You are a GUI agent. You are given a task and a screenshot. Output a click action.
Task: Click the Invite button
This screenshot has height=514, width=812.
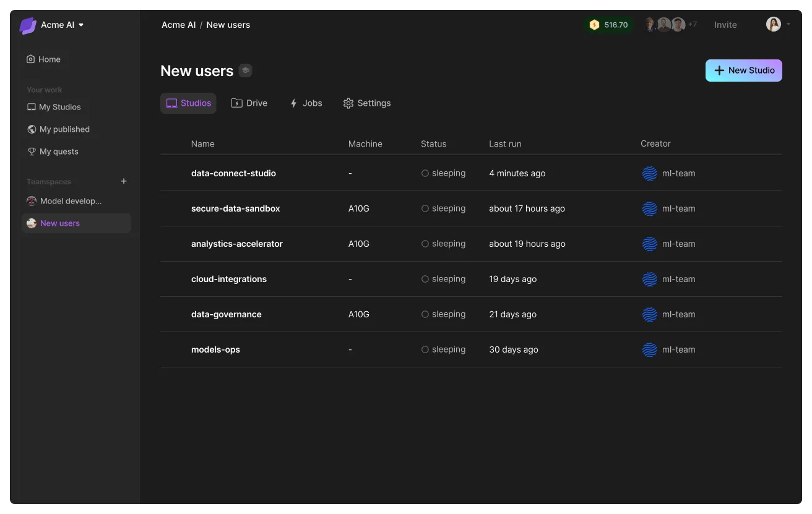coord(725,25)
